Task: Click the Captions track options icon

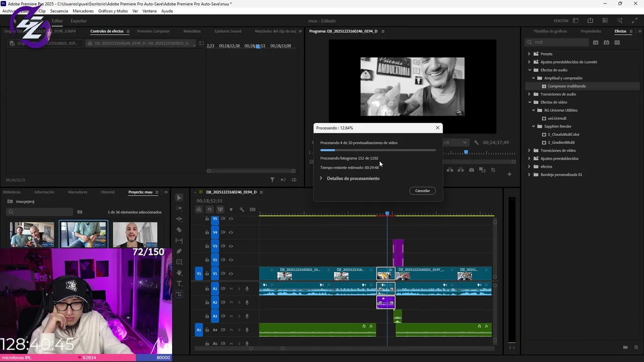Action: tap(253, 210)
